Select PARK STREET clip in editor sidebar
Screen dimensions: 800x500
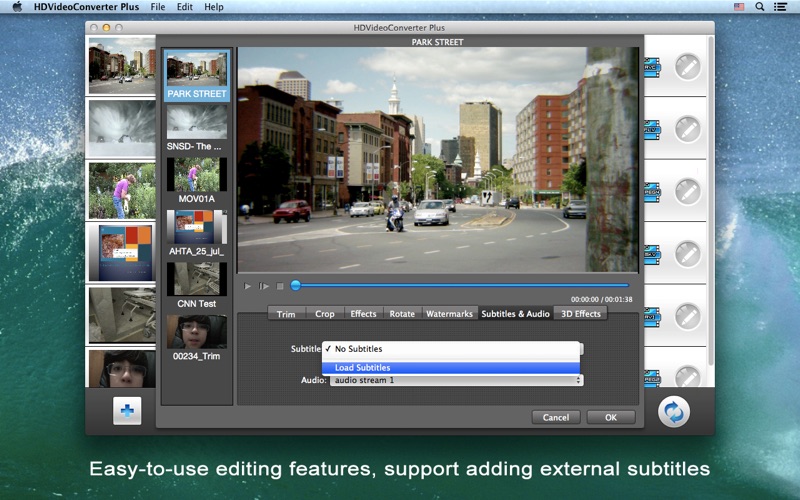(x=196, y=76)
